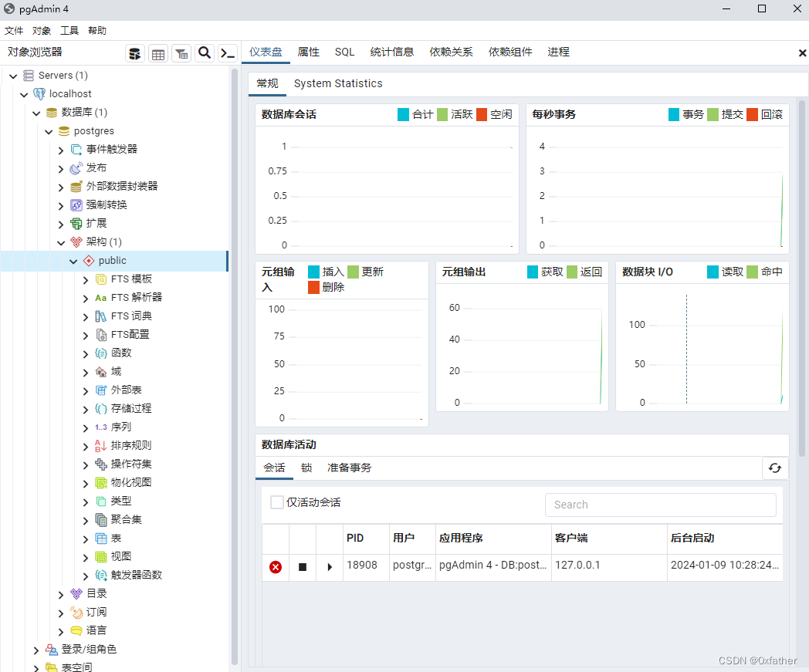
Task: Click the Search objects magnifier icon
Action: (x=205, y=52)
